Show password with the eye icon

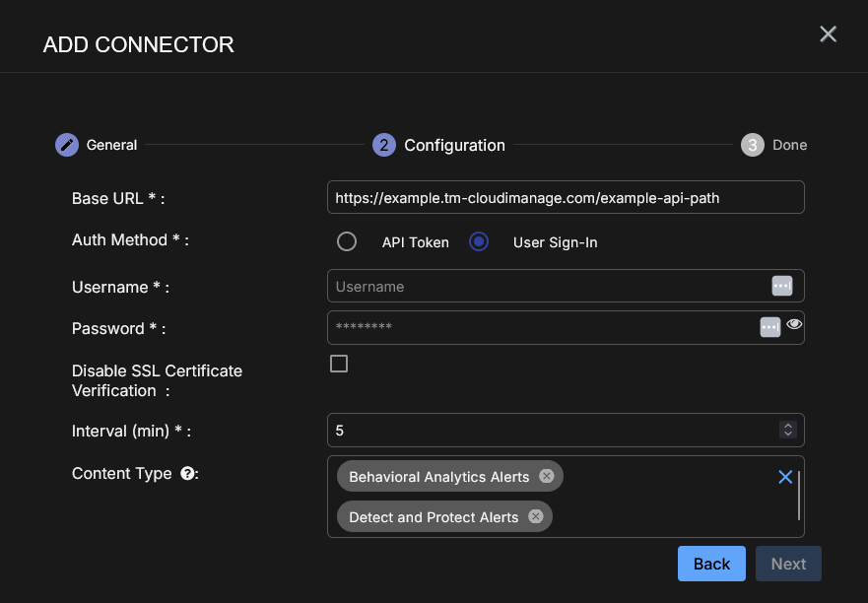point(794,324)
